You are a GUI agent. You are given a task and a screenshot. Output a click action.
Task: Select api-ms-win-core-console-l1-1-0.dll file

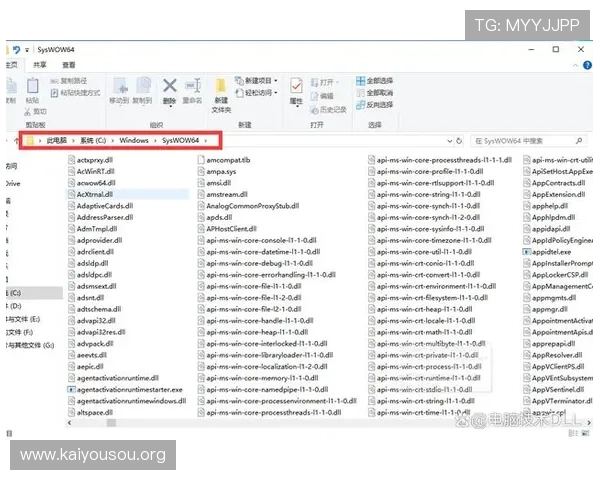(257, 240)
